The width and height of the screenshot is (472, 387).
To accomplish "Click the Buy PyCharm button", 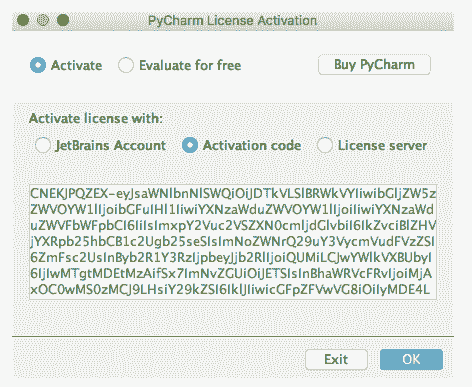I will (374, 65).
